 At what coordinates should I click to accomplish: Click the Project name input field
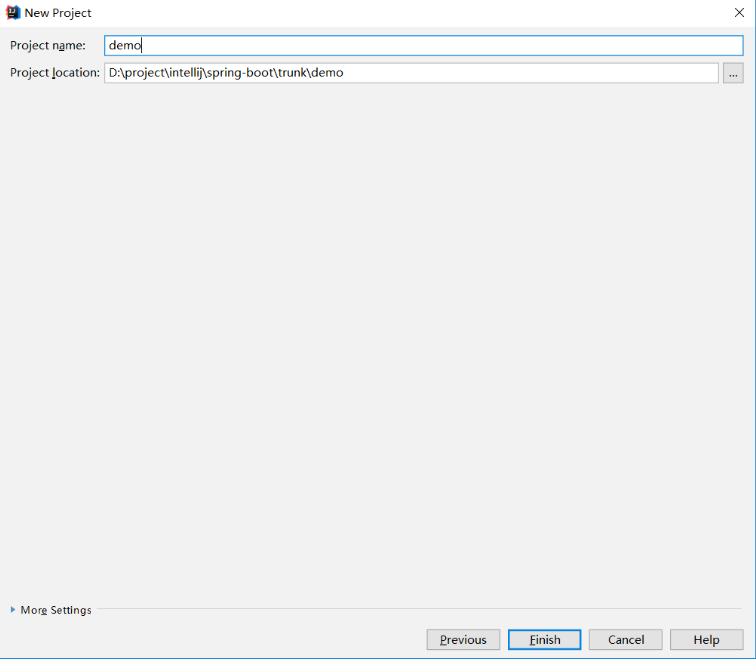click(423, 45)
